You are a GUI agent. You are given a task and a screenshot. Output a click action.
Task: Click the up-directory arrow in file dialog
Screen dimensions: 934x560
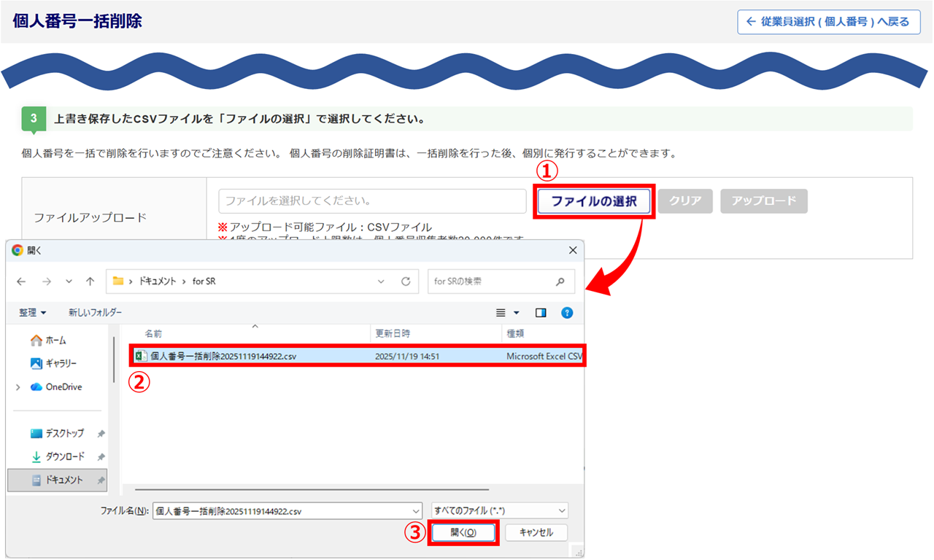[90, 281]
